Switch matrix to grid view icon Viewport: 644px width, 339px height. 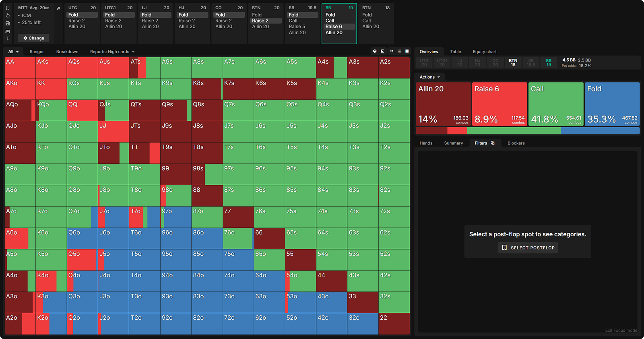[399, 51]
